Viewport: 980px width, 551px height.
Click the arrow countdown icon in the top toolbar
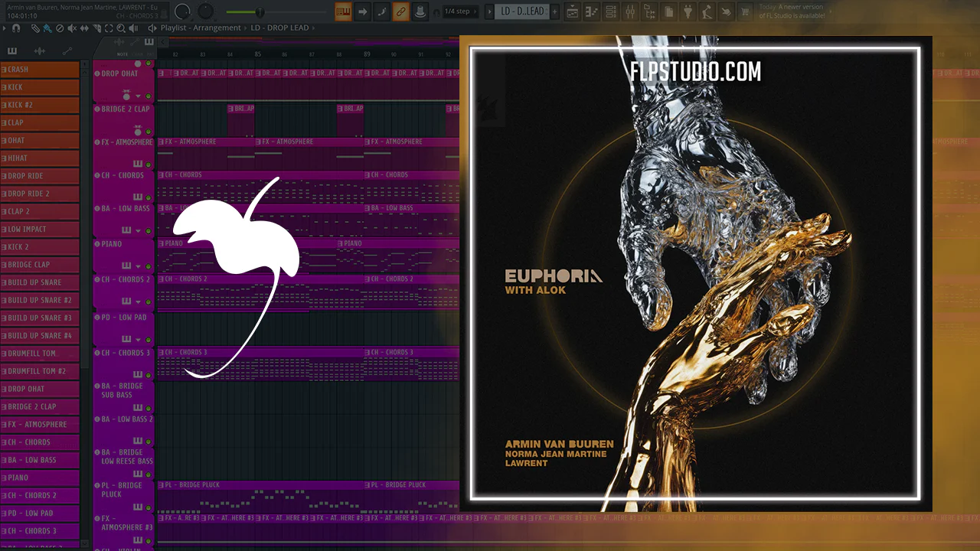coord(362,11)
